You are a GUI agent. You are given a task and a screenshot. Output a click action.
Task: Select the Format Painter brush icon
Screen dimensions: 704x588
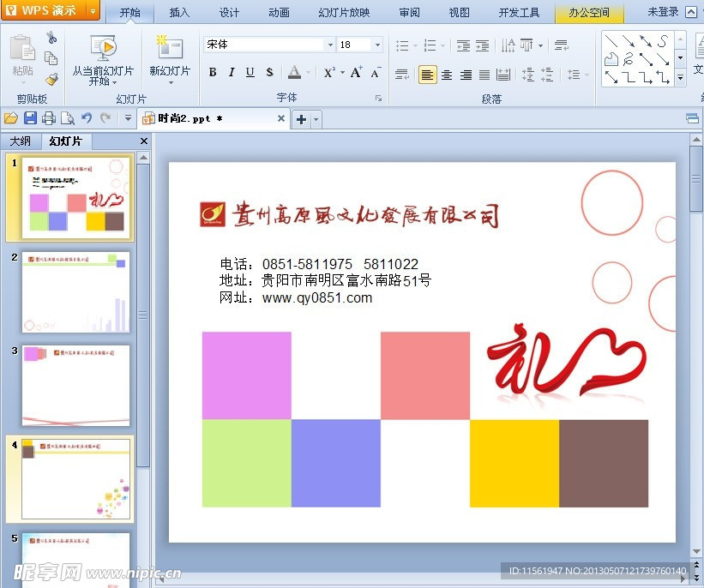click(51, 80)
